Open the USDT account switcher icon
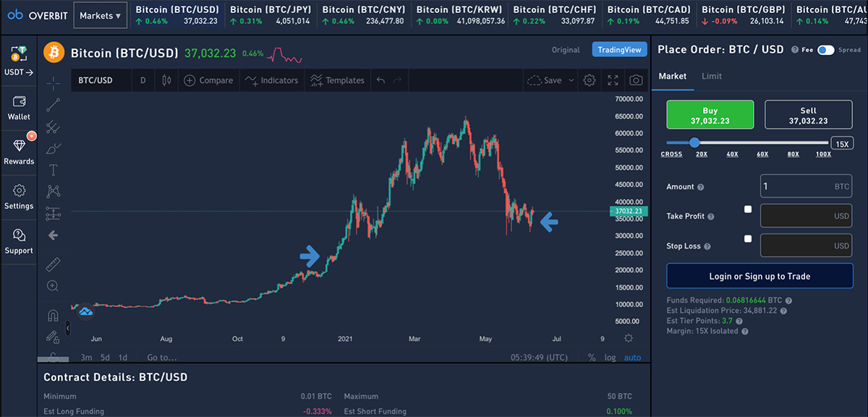The width and height of the screenshot is (868, 417). point(19,54)
